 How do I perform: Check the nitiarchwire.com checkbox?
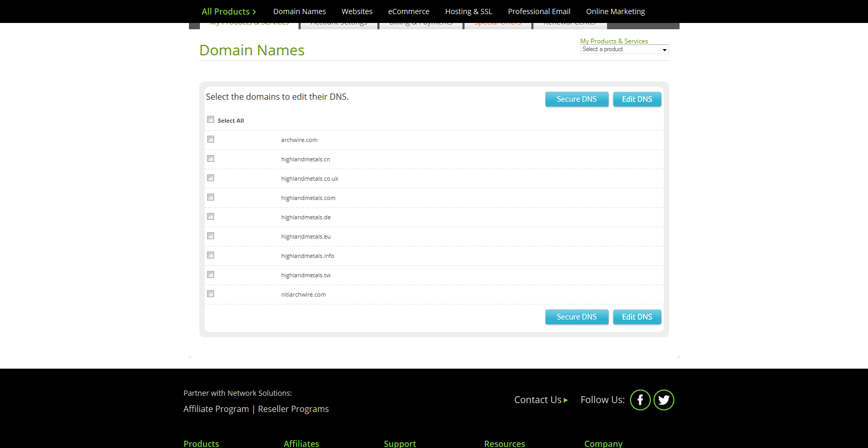[210, 294]
